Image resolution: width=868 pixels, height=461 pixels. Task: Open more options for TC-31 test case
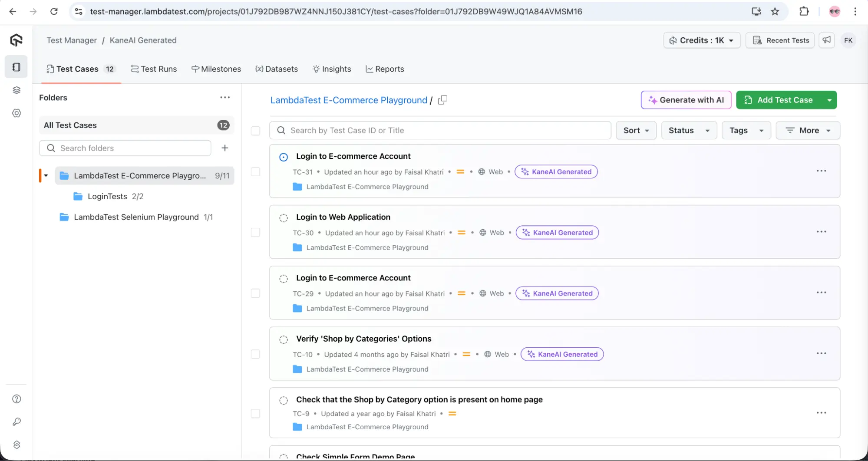(821, 171)
